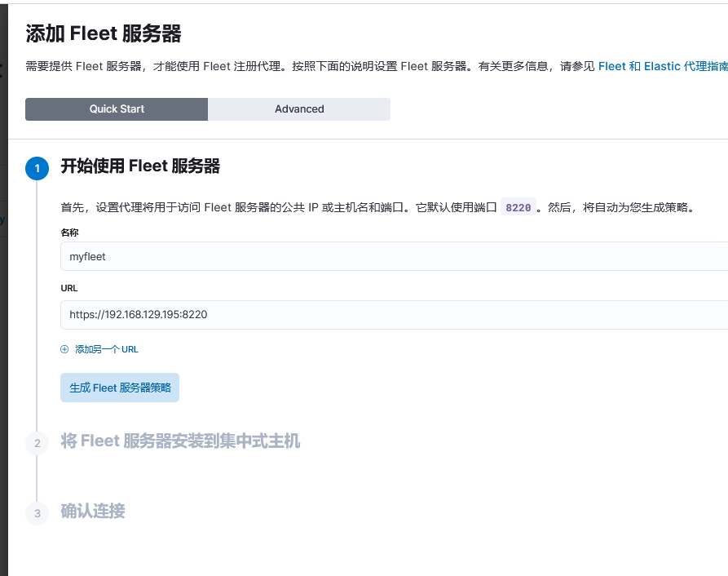The height and width of the screenshot is (576, 728).
Task: Click the step 1 instructions starting with 首先
Action: pos(277,208)
